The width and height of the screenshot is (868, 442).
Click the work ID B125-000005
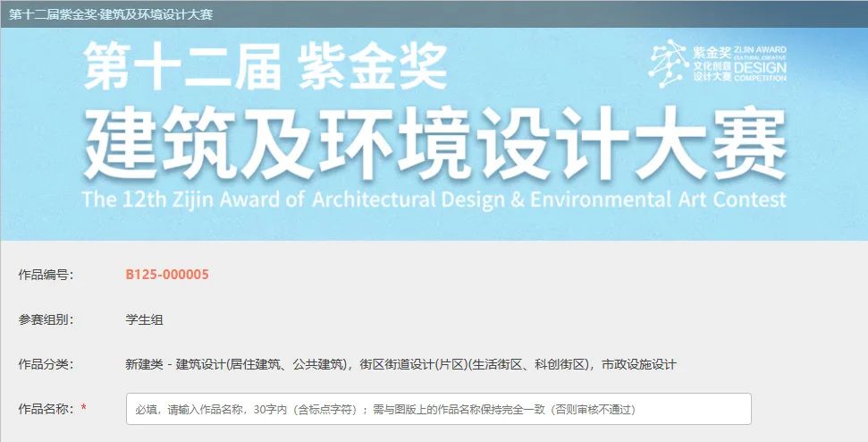[167, 275]
